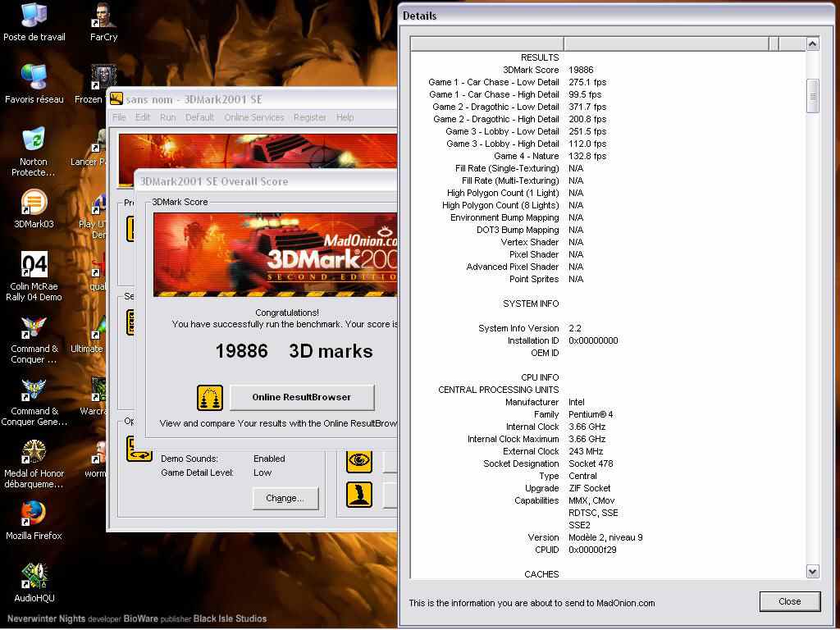The width and height of the screenshot is (840, 630).
Task: Click the yellow eye icon in 3DMark2001
Action: [359, 460]
